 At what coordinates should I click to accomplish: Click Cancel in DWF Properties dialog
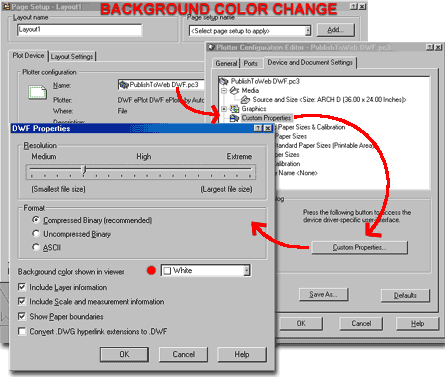coord(183,354)
